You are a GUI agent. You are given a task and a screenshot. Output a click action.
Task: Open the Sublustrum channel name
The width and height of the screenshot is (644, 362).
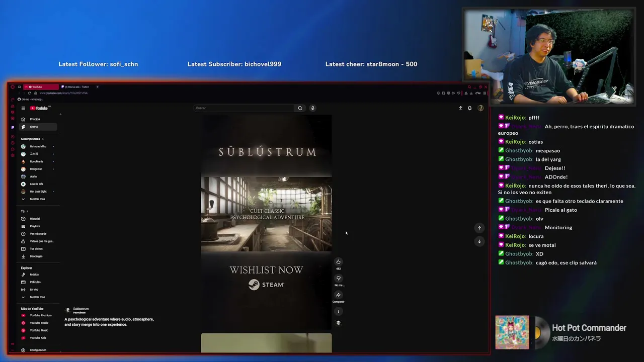click(81, 309)
